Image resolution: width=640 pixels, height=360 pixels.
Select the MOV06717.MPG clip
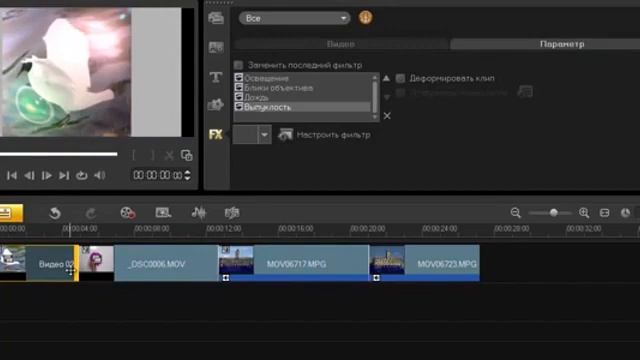293,263
